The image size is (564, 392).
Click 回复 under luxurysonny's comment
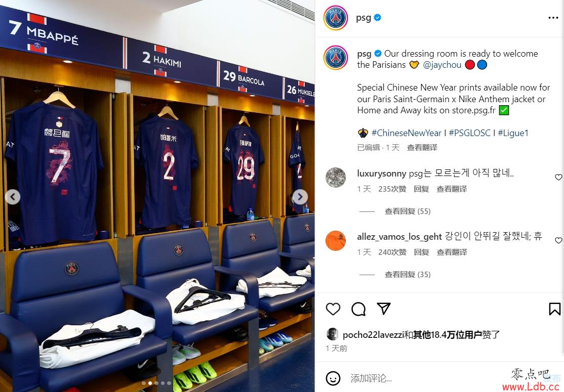tap(421, 189)
